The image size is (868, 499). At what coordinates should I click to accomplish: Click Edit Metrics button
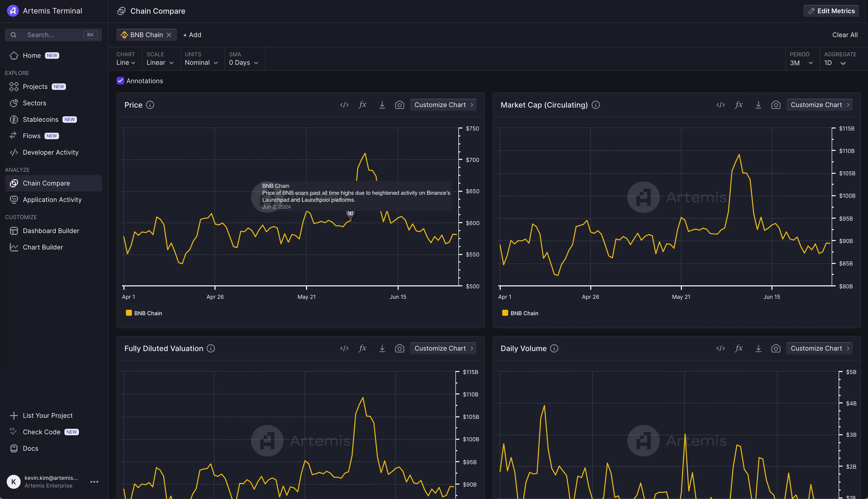[x=831, y=11]
